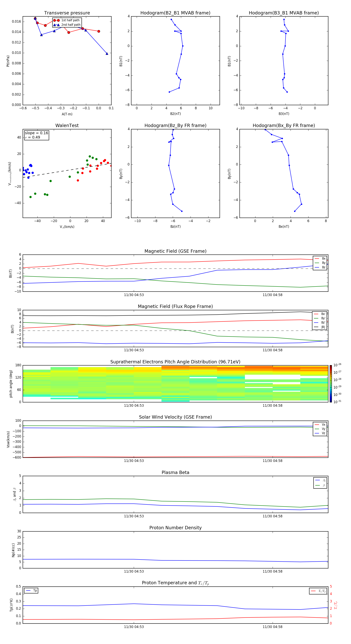The width and height of the screenshot is (351, 644).
Task: Click the "Np(#/cc)" y-axis label
Action: tap(13, 550)
